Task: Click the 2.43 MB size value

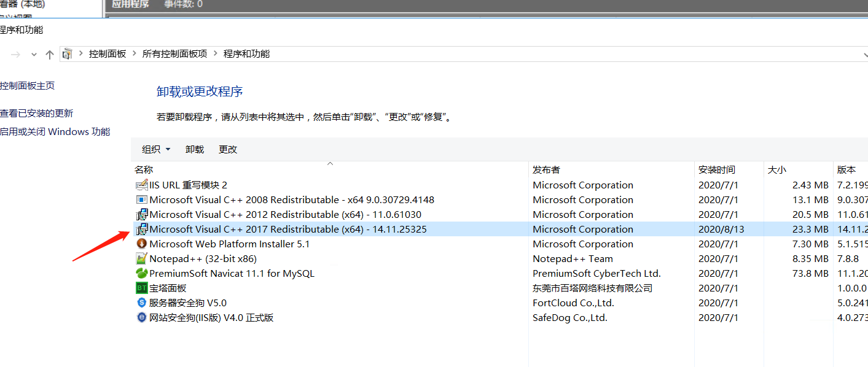Action: coord(810,185)
